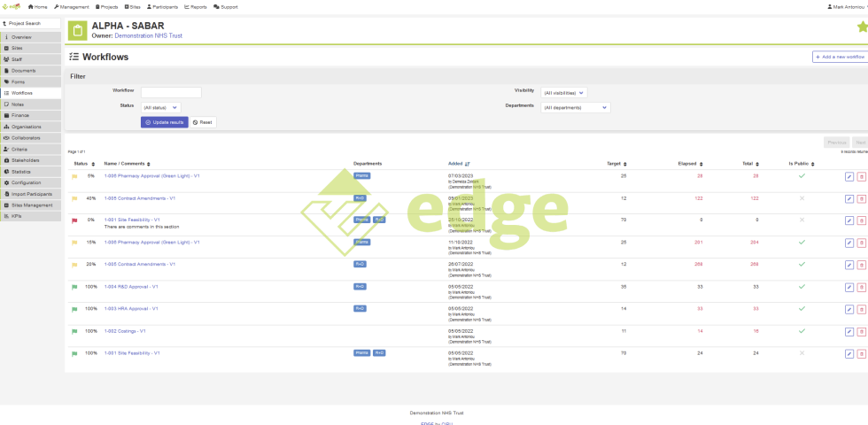Edit the Costings workflow
The width and height of the screenshot is (868, 425).
849,331
